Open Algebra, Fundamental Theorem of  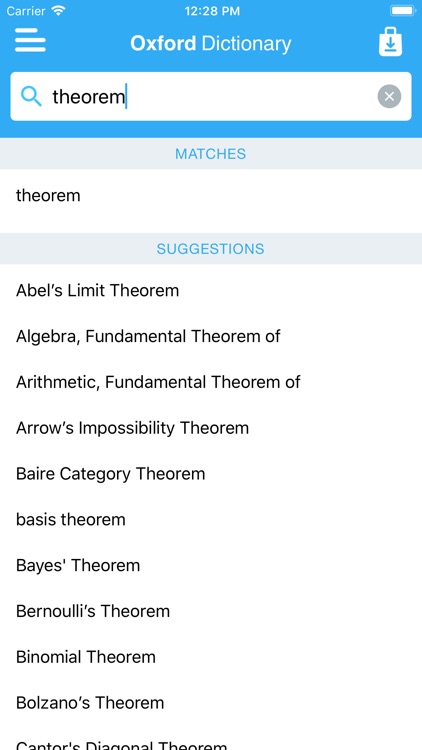click(x=211, y=336)
